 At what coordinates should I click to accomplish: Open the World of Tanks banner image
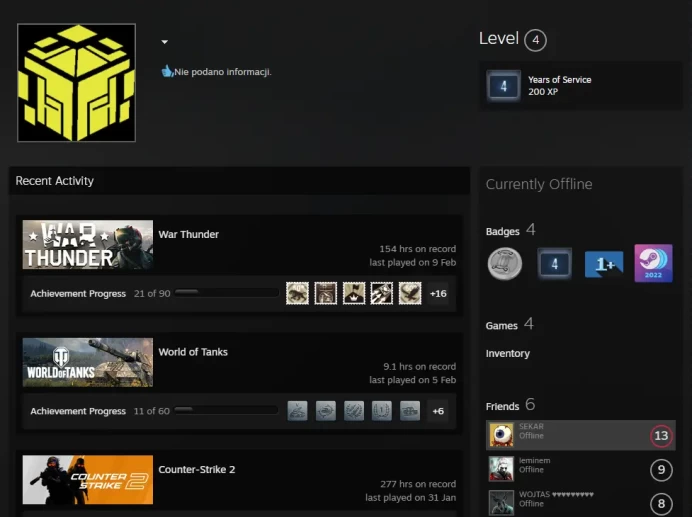pos(88,362)
